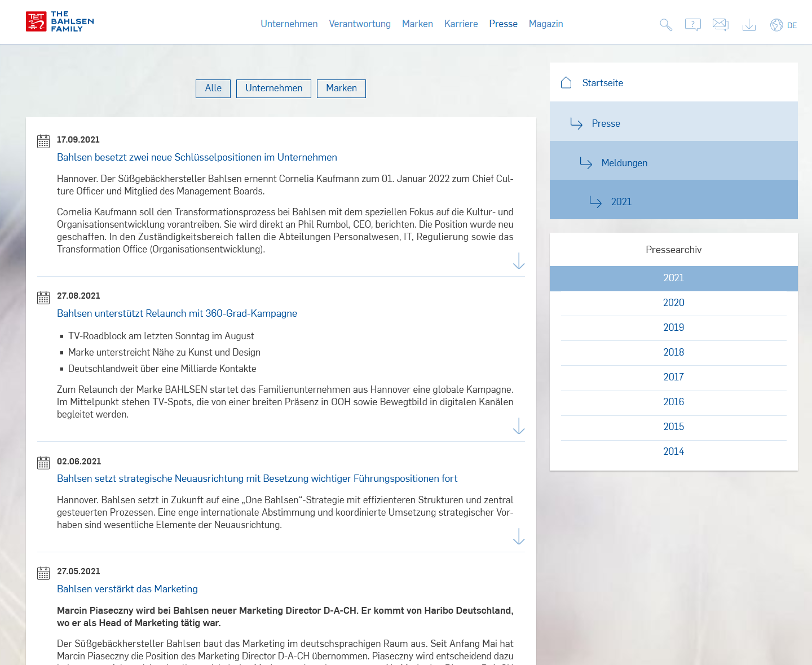Image resolution: width=812 pixels, height=665 pixels.
Task: Select the Alle filter button
Action: [213, 88]
